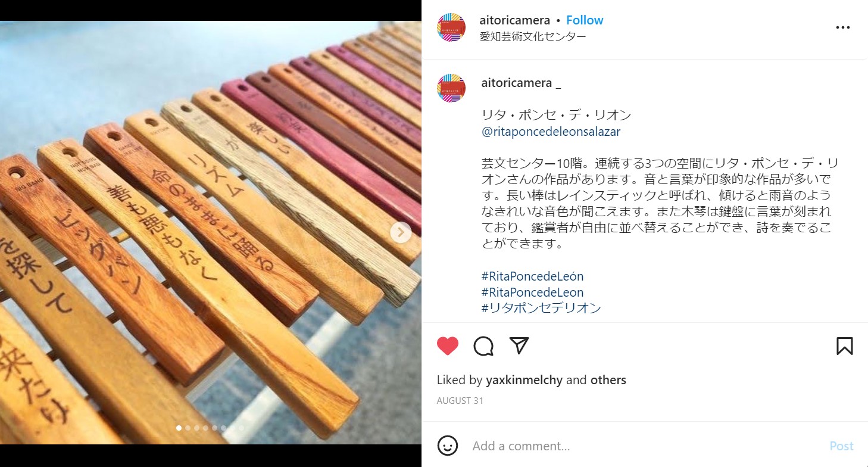Open the @ritaponcedeleonsalazar mention
Screen dimensions: 868x467
(x=551, y=132)
